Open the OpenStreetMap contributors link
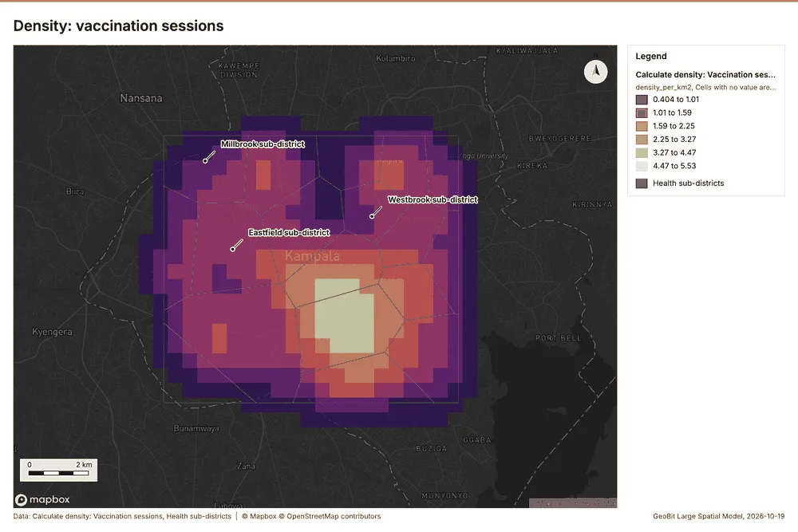The image size is (798, 532). pyautogui.click(x=330, y=516)
